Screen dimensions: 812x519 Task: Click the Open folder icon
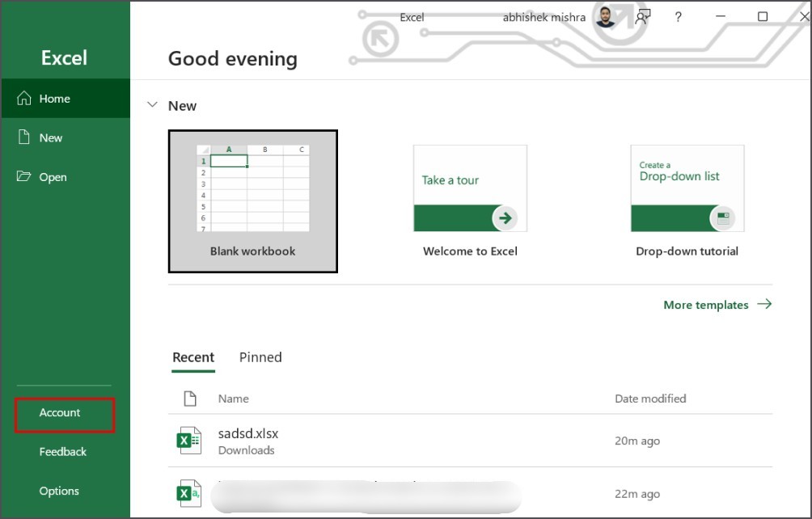pyautogui.click(x=23, y=176)
